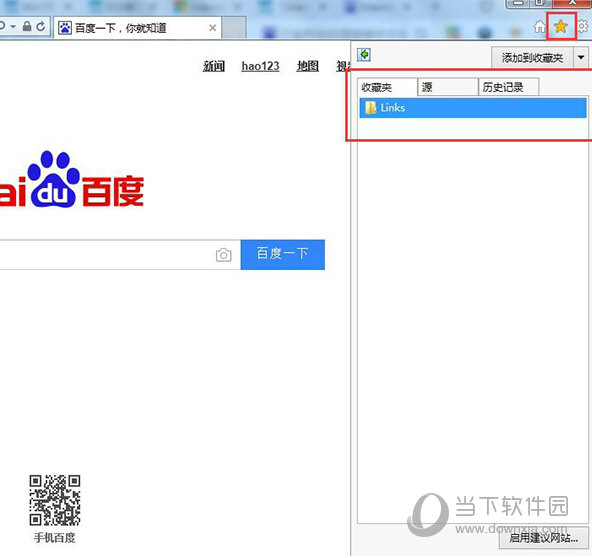Open a new blank tab

click(x=234, y=28)
